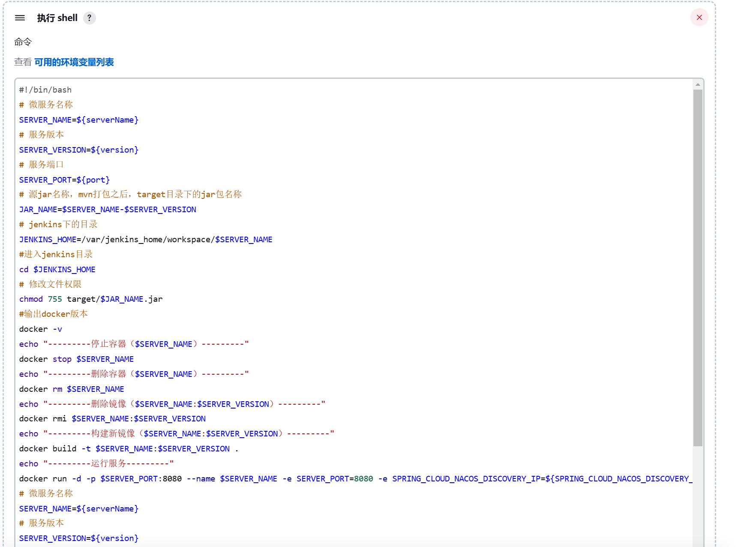Click the first SERVER_VERSION=${version} line

(x=79, y=150)
